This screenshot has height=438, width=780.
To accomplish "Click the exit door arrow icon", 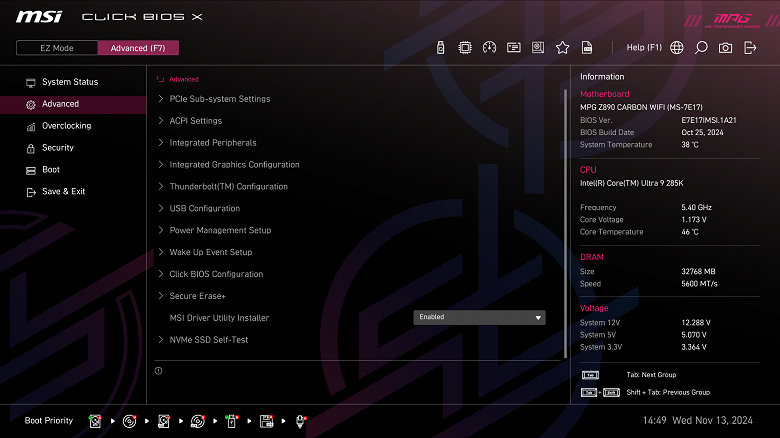I will point(750,48).
